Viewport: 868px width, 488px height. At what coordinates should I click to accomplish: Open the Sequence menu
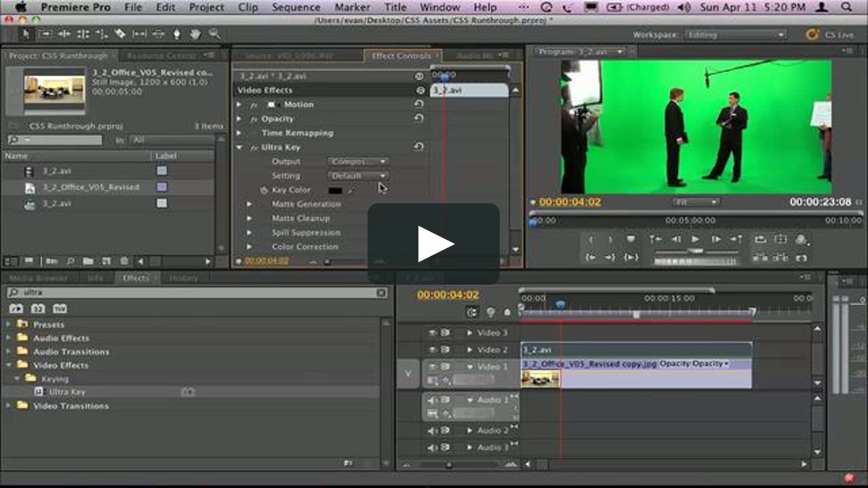pyautogui.click(x=296, y=7)
